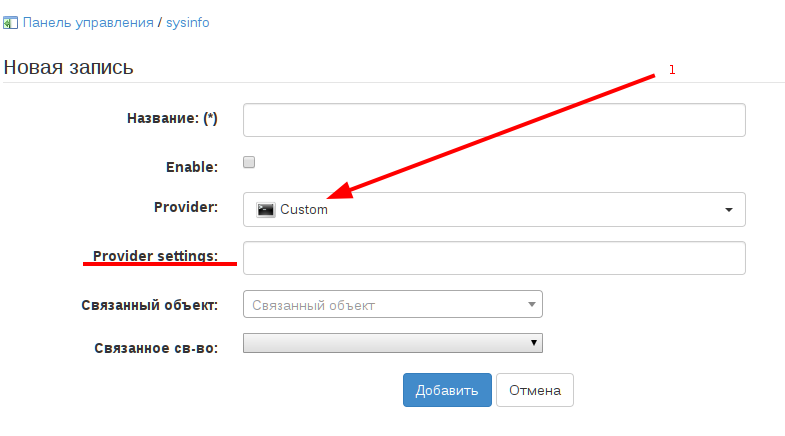
Task: Go to the sysinfo breadcrumb link
Action: (x=188, y=21)
